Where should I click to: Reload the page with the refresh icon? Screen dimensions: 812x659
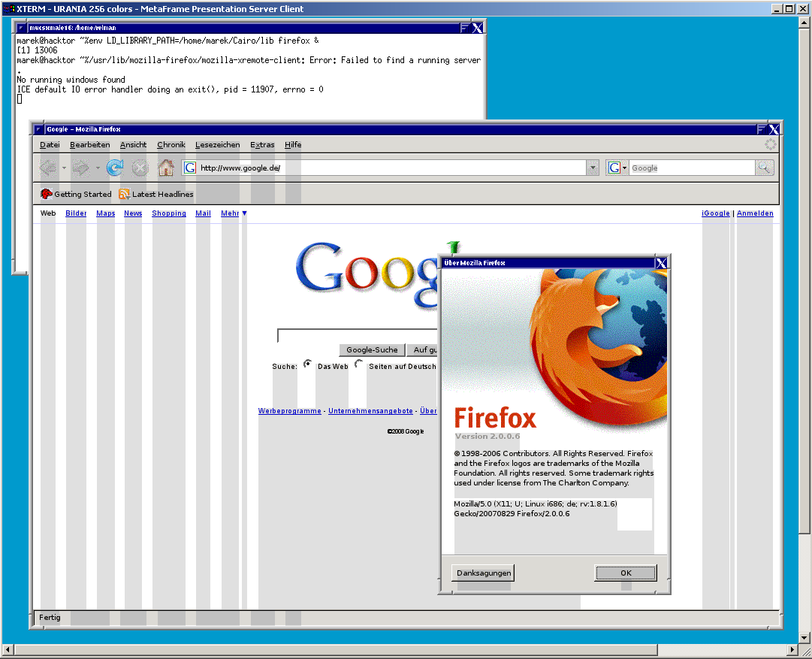pyautogui.click(x=114, y=168)
